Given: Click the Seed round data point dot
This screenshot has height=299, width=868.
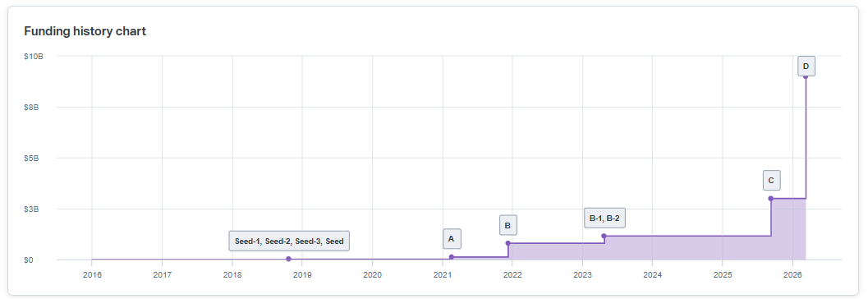Looking at the screenshot, I should coord(288,259).
